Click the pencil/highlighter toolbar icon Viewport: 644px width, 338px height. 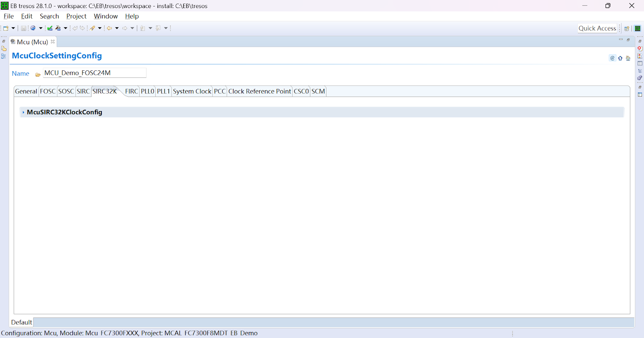point(93,28)
